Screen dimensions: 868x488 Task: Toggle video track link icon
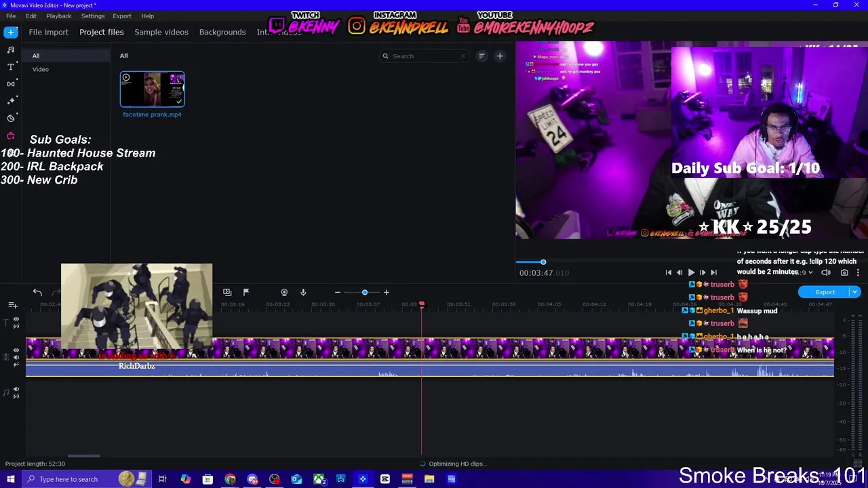(x=16, y=365)
